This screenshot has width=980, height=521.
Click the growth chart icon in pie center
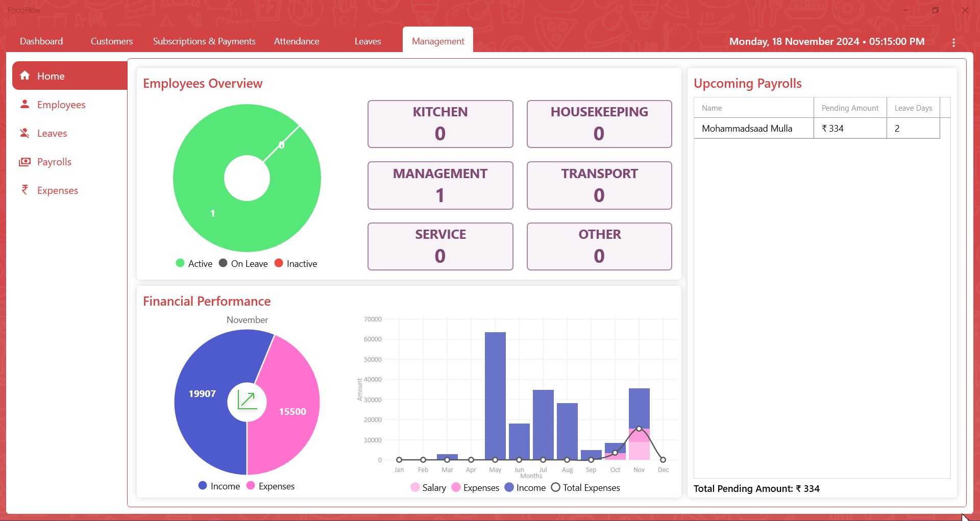click(247, 401)
